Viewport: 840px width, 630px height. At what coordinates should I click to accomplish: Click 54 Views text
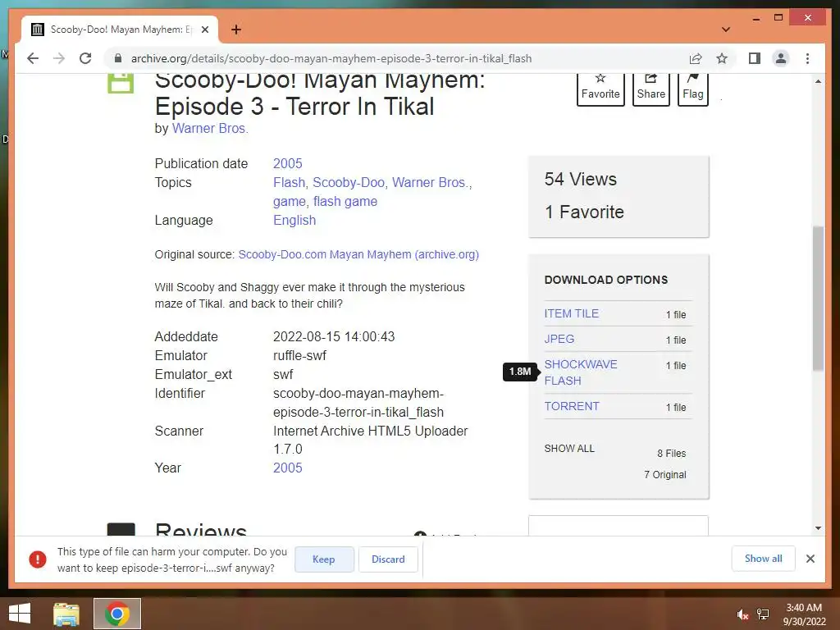581,179
